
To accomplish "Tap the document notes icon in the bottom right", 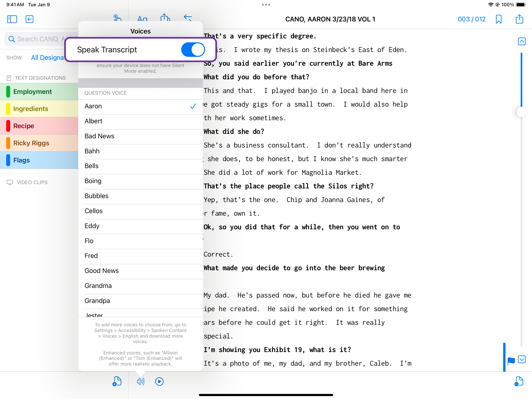I will click(x=519, y=381).
